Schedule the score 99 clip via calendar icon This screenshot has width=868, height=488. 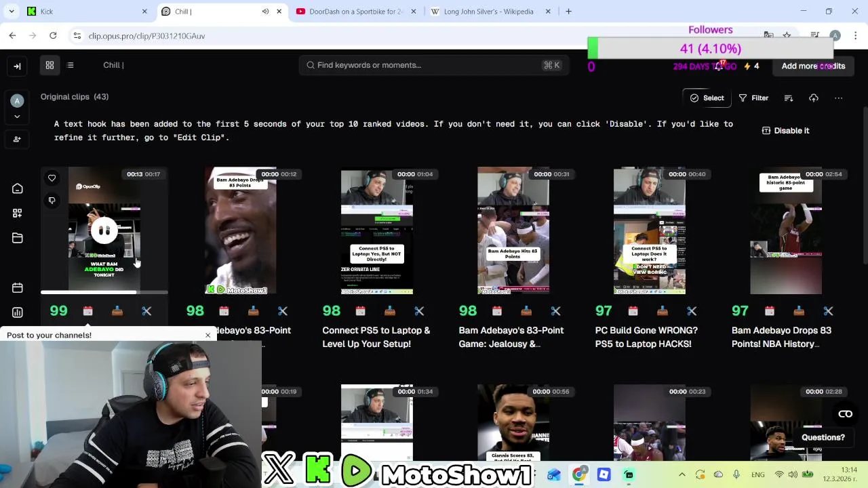coord(87,311)
